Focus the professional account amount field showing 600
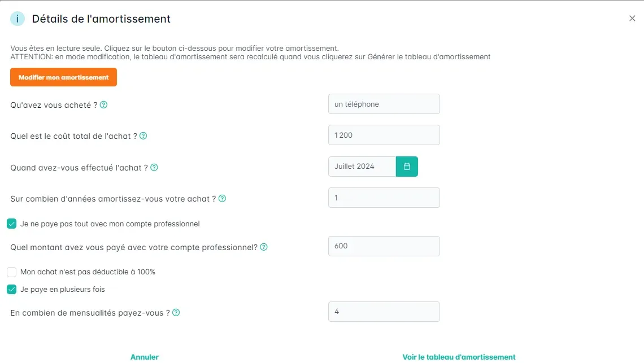This screenshot has height=363, width=644. click(x=384, y=246)
